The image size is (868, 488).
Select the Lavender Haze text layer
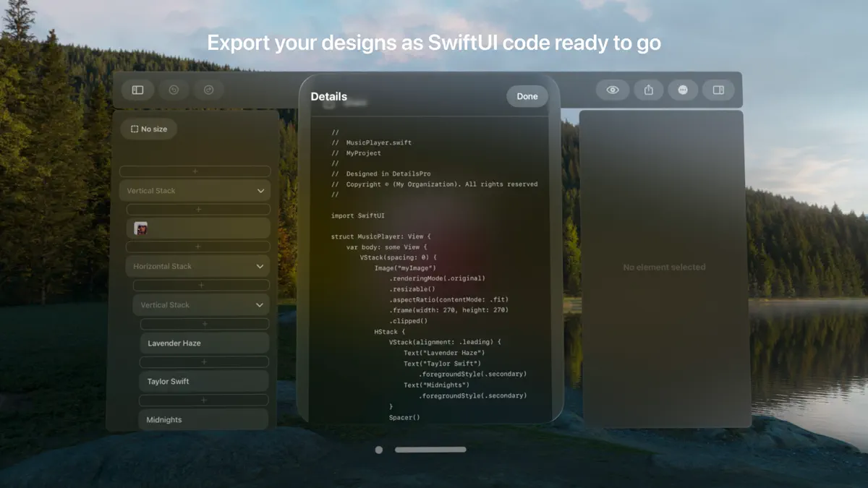click(x=204, y=342)
